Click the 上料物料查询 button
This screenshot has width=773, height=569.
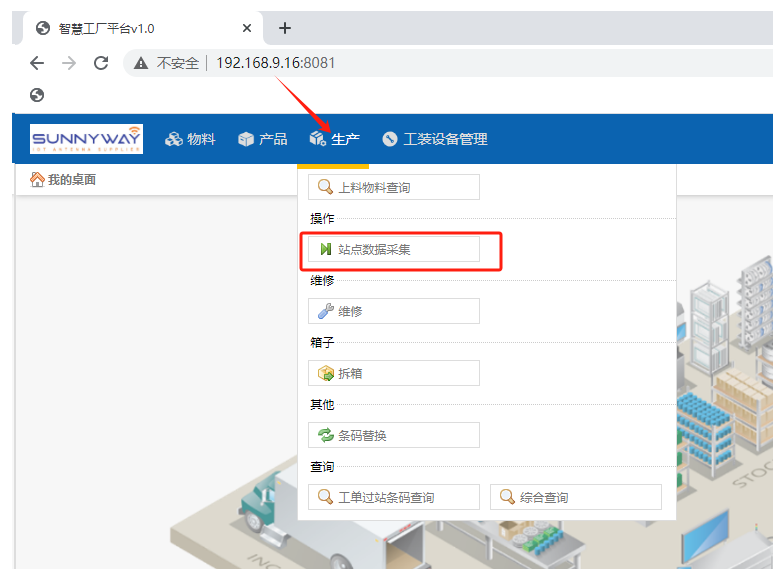393,187
